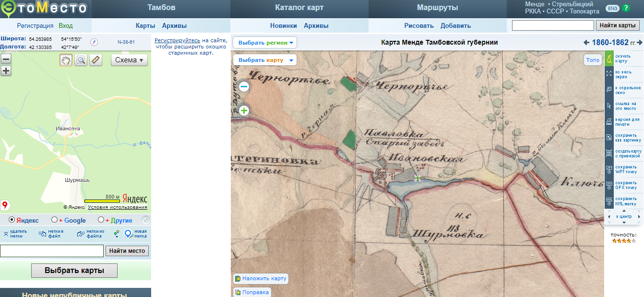Select the Другие map source option
The width and height of the screenshot is (644, 297).
101,220
